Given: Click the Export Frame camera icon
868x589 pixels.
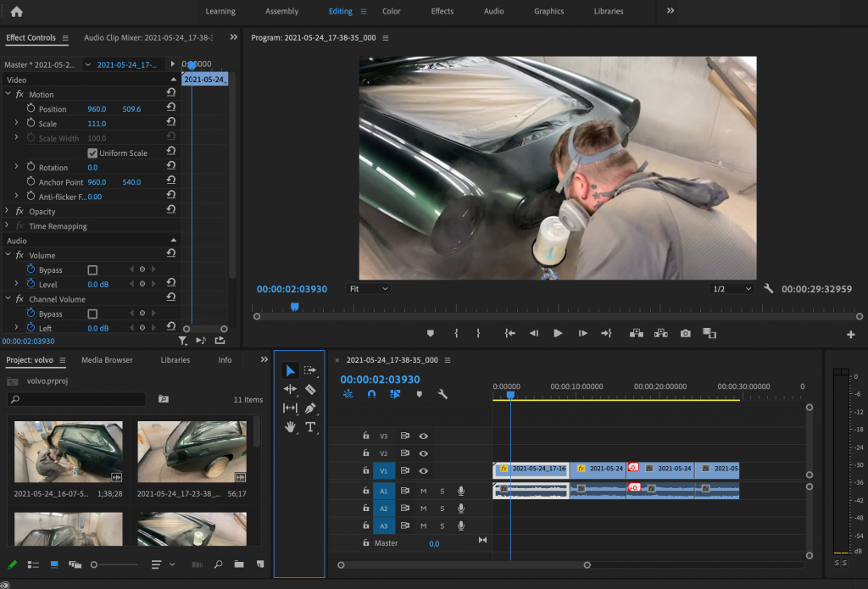Looking at the screenshot, I should coord(685,333).
